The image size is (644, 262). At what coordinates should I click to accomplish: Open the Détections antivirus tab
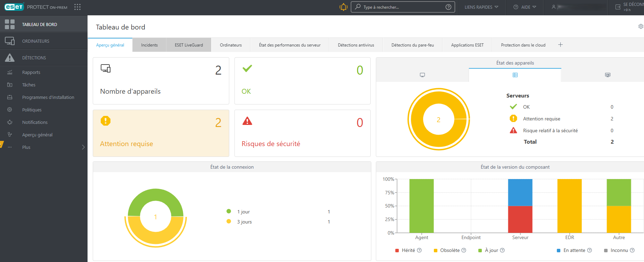point(356,45)
